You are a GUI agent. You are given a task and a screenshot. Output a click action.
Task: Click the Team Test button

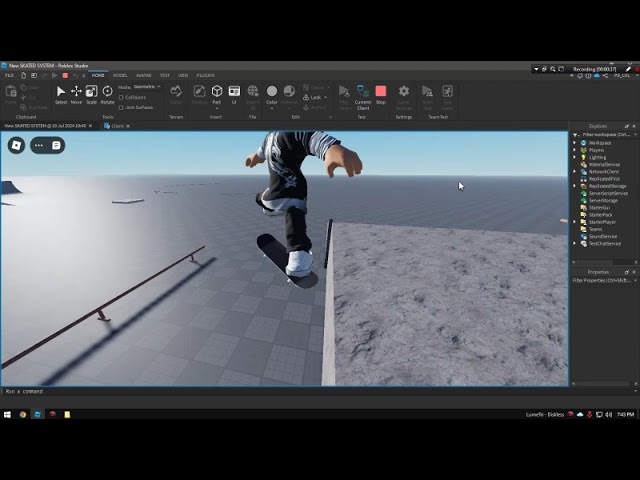click(x=427, y=97)
